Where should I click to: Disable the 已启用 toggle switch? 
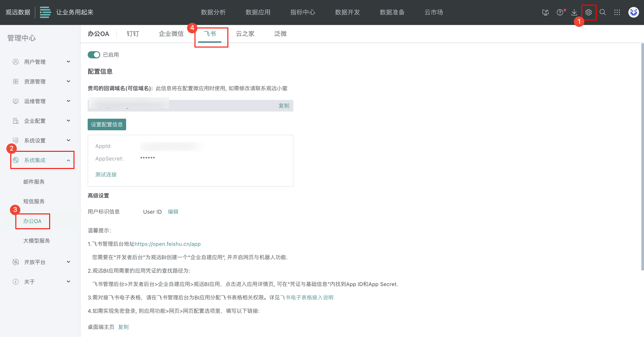coord(94,55)
